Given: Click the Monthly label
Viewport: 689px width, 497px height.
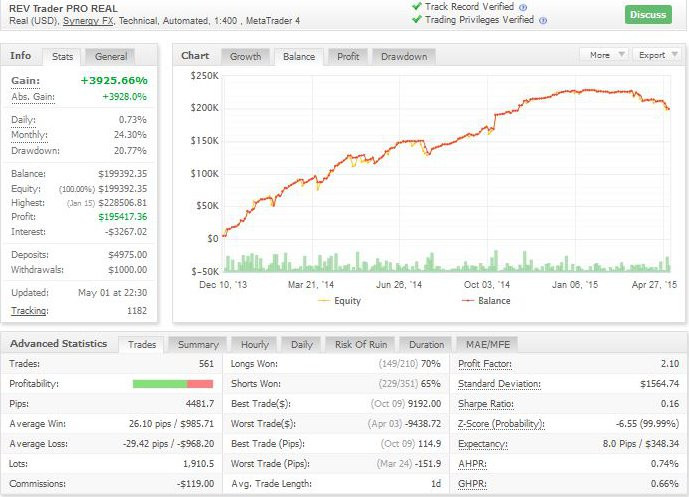Looking at the screenshot, I should 29,134.
